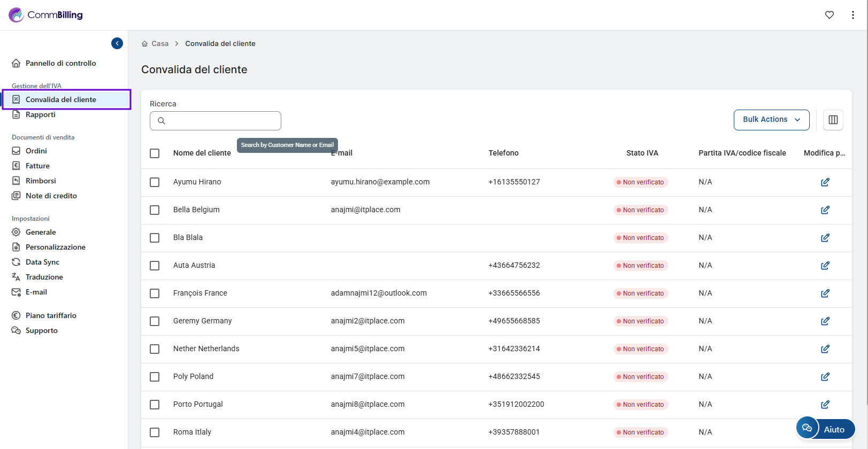This screenshot has height=449, width=868.
Task: Tick the François France checkbox
Action: (x=155, y=293)
